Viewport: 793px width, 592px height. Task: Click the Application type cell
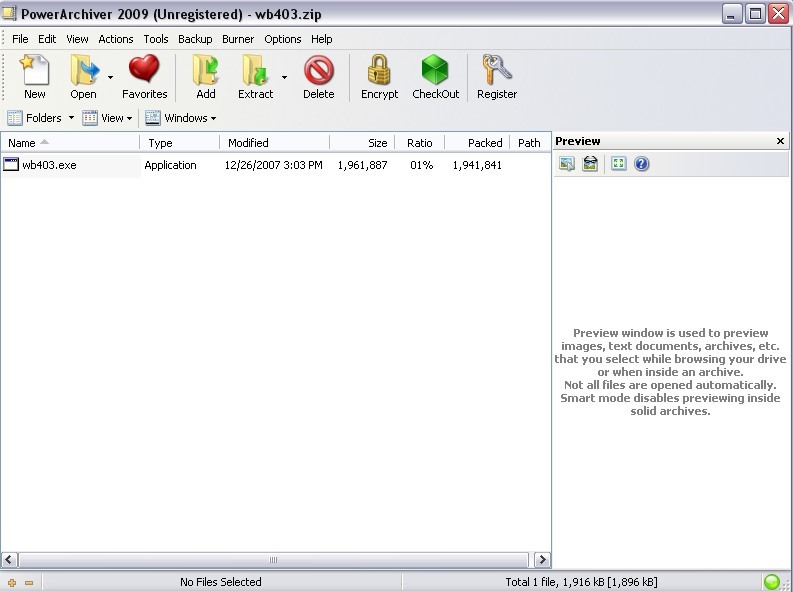[x=170, y=165]
